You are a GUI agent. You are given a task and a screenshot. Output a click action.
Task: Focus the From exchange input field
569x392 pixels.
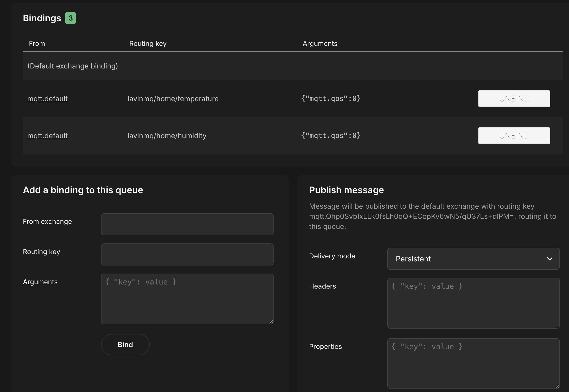tap(187, 224)
